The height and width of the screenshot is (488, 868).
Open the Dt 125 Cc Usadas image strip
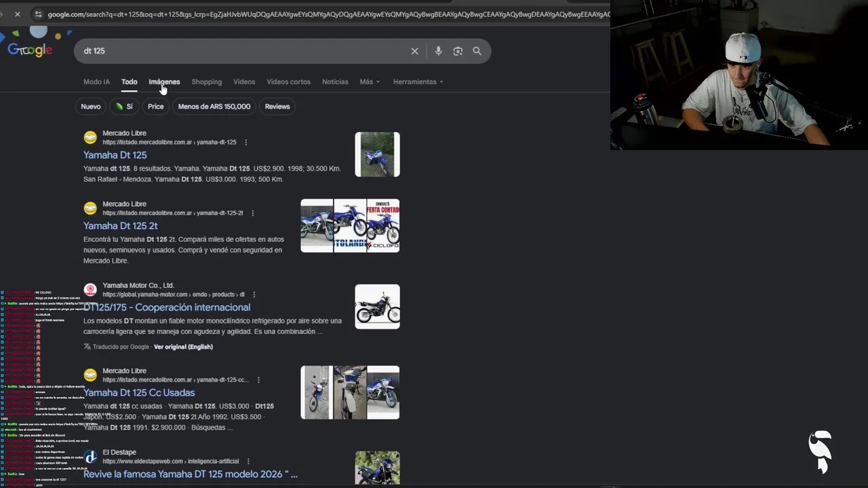(x=350, y=392)
